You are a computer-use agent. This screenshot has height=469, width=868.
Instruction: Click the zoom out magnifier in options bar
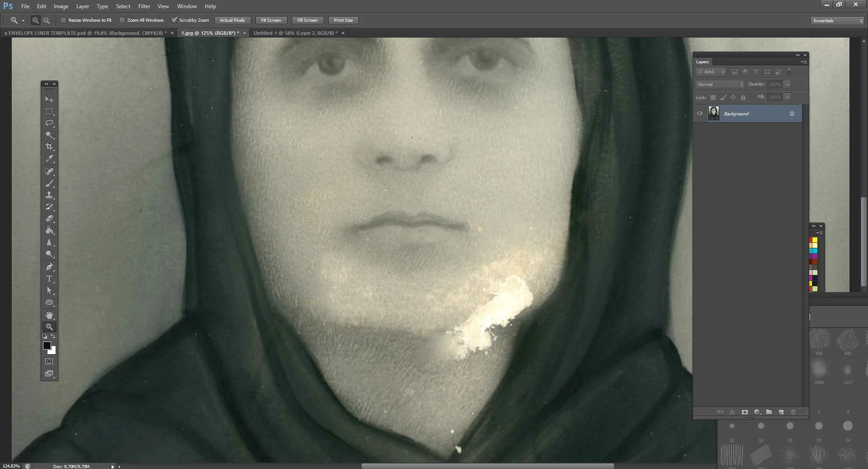coord(46,20)
